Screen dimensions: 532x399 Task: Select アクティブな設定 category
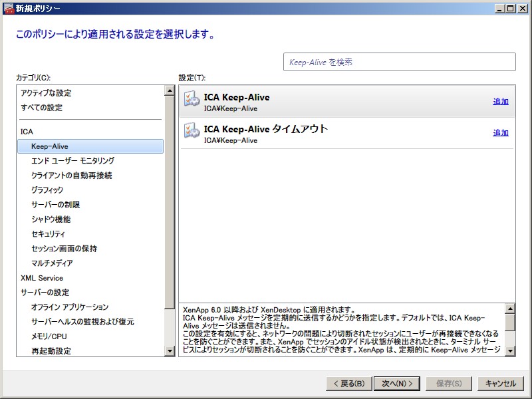pos(46,93)
